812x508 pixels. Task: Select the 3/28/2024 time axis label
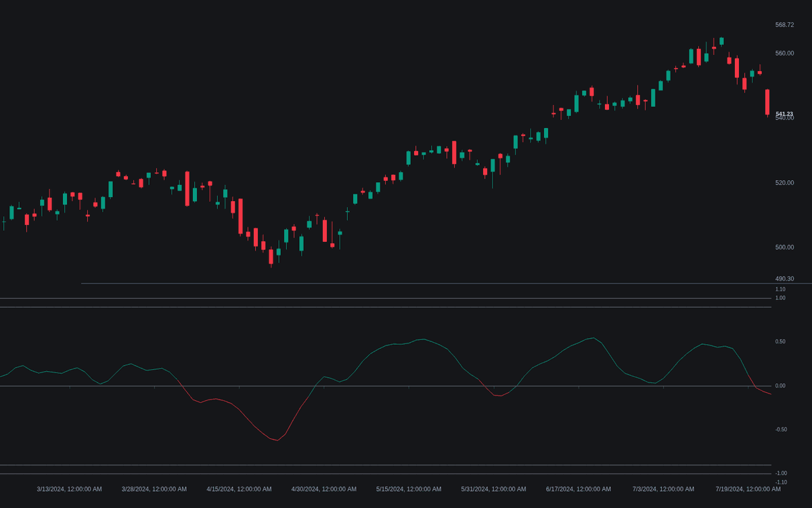coord(154,489)
